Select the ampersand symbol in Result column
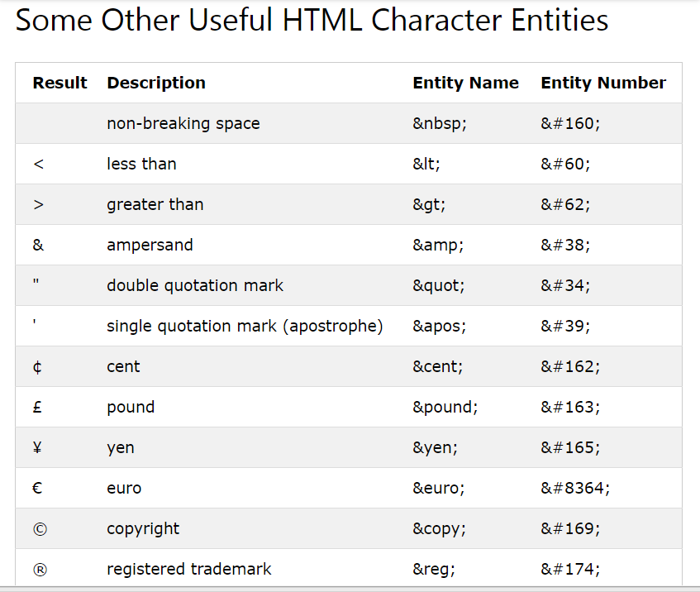Viewport: 700px width, 592px height. click(x=38, y=245)
